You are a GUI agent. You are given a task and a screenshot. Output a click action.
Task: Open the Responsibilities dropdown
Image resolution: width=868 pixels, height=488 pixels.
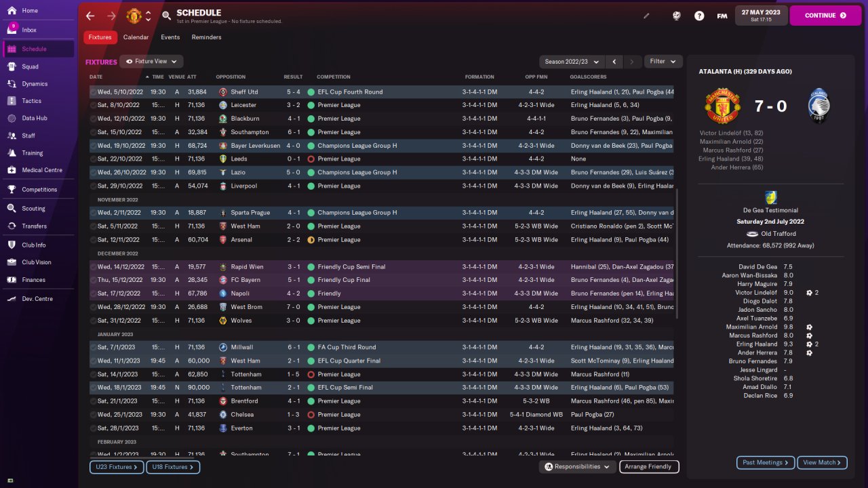point(578,467)
